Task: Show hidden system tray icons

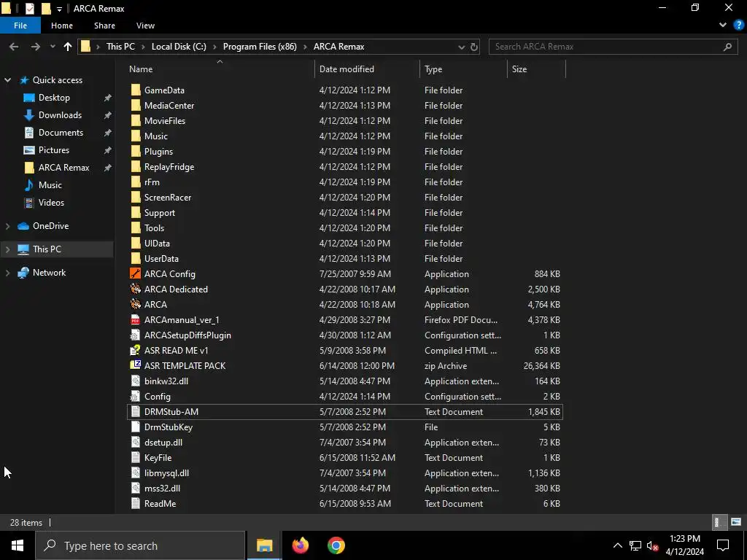Action: pos(617,545)
